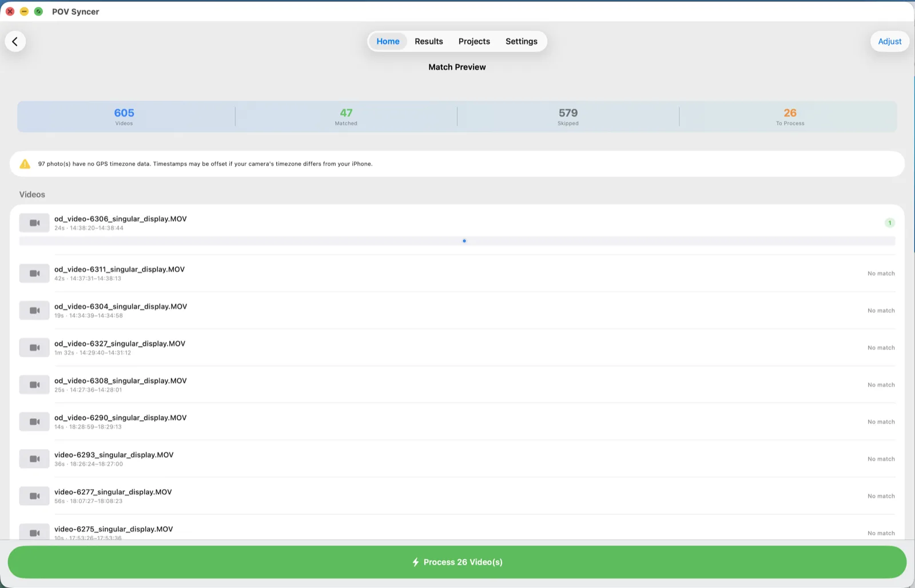The image size is (915, 588).
Task: Select the 26 To Process stat
Action: (790, 117)
